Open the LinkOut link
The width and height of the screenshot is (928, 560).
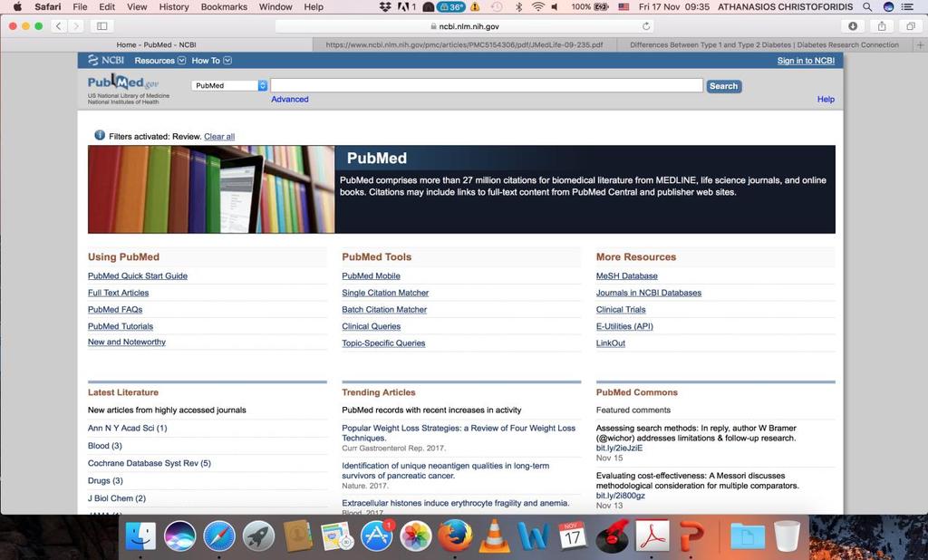[x=610, y=343]
